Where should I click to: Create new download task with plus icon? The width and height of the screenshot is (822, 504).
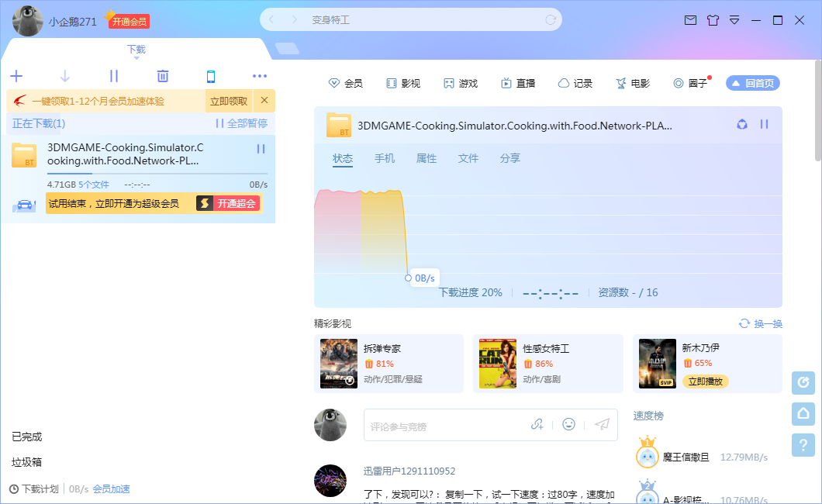pyautogui.click(x=16, y=76)
